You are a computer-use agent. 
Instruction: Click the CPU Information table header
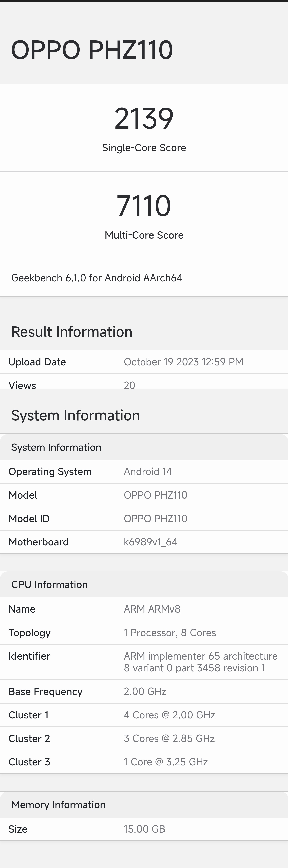(x=49, y=585)
